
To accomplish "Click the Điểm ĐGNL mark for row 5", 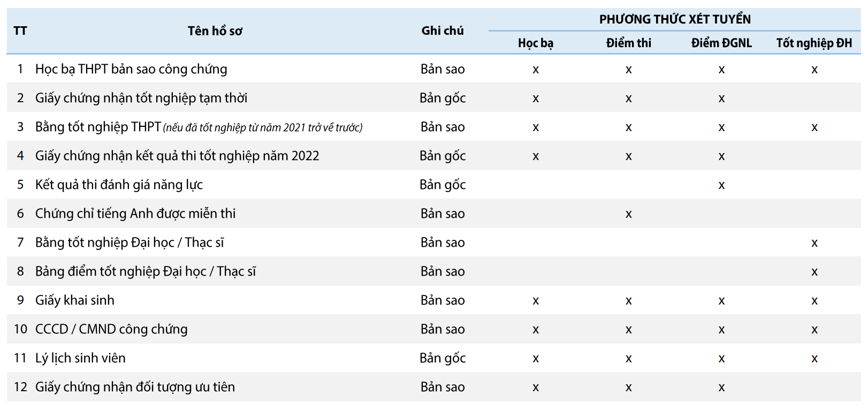I will [x=721, y=185].
